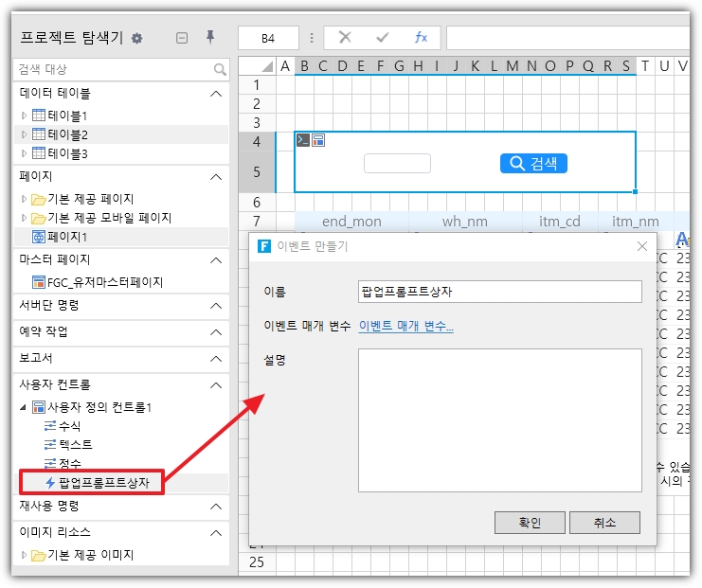Image resolution: width=702 pixels, height=588 pixels.
Task: Open the fx function insert icon
Action: pyautogui.click(x=421, y=38)
